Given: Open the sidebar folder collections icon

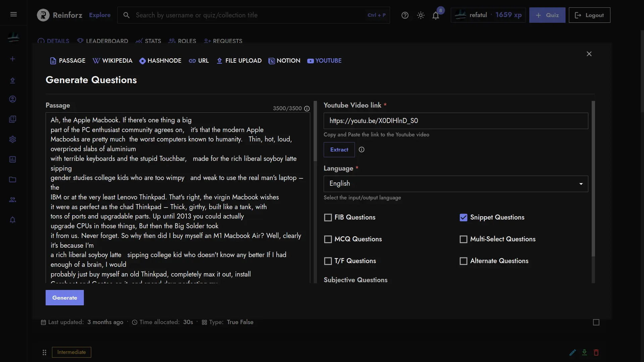Looking at the screenshot, I should coord(13,180).
